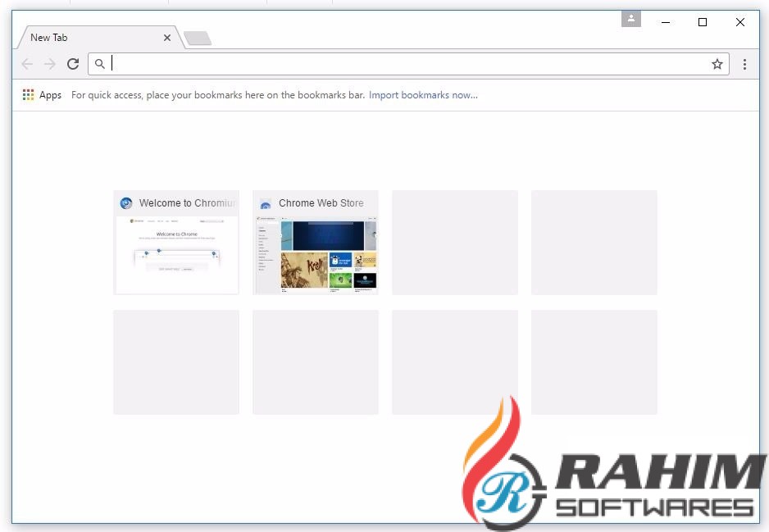Maximize the browser window

click(703, 22)
